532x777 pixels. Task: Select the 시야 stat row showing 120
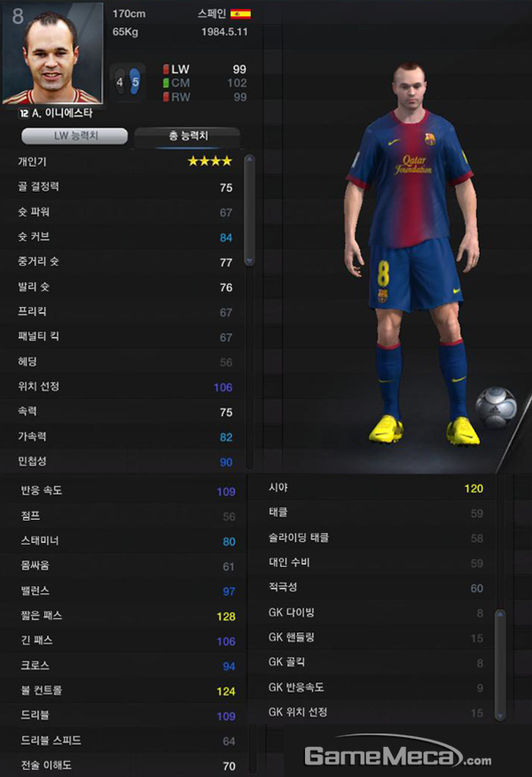pos(377,488)
